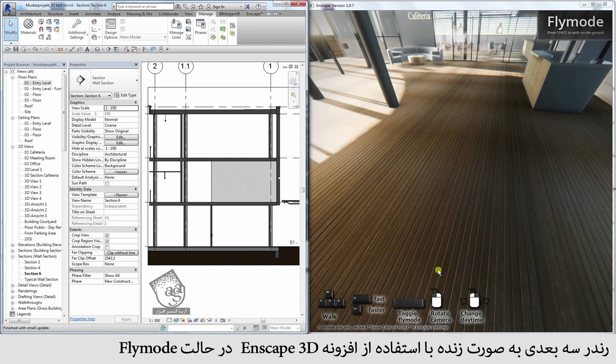The height and width of the screenshot is (364, 616).
Task: Expand the Walkthroughs tree node
Action: pos(12,302)
